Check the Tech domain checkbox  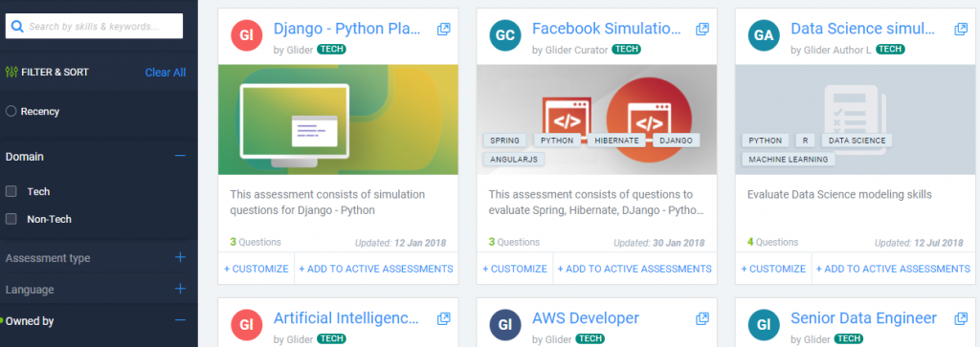pyautogui.click(x=11, y=191)
